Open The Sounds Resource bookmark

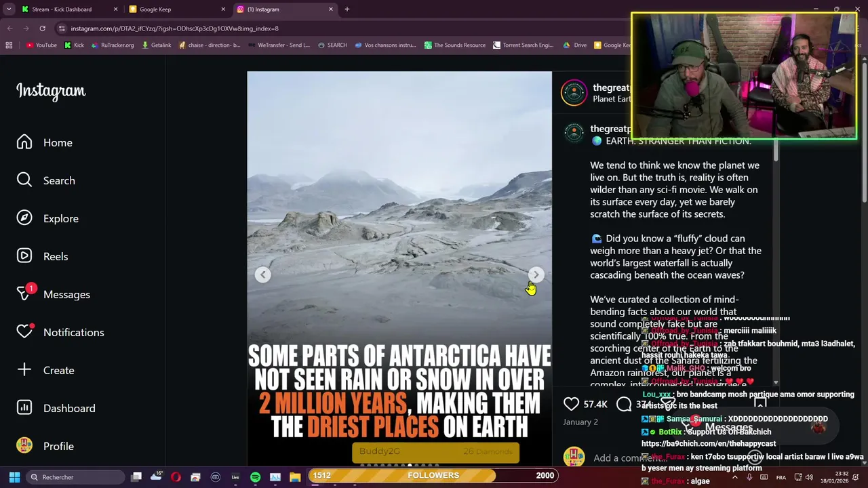coord(455,45)
